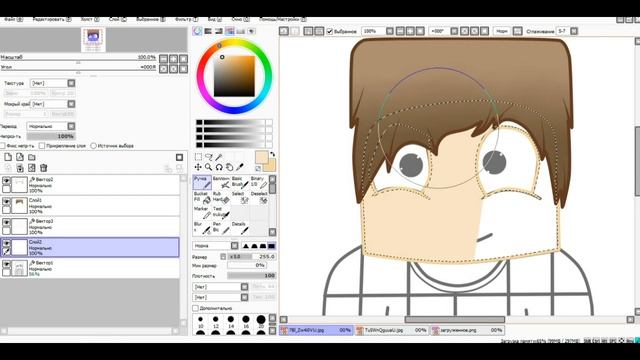The height and width of the screenshot is (360, 640).
Task: Open the Холст menu
Action: 90,19
